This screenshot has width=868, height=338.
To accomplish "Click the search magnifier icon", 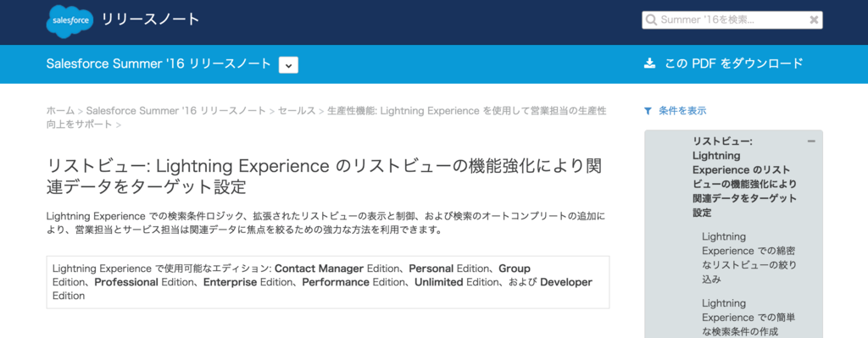I will point(652,20).
